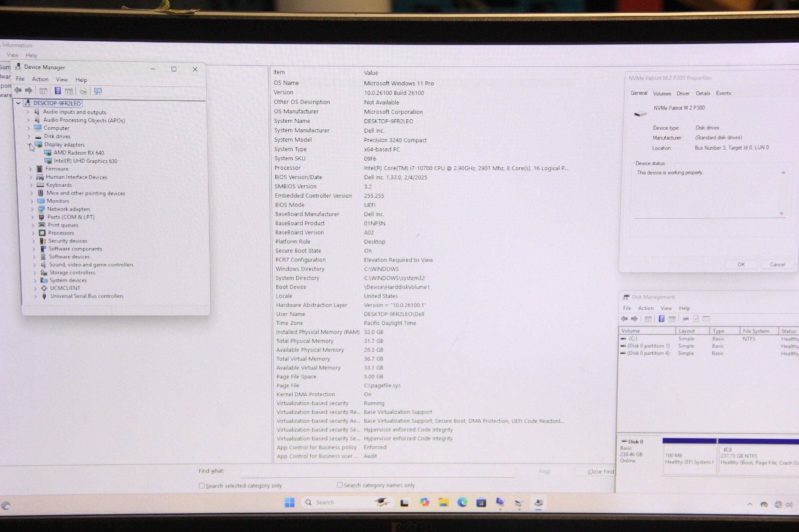Image resolution: width=799 pixels, height=532 pixels.
Task: Click the Find button in System Information
Action: (x=544, y=472)
